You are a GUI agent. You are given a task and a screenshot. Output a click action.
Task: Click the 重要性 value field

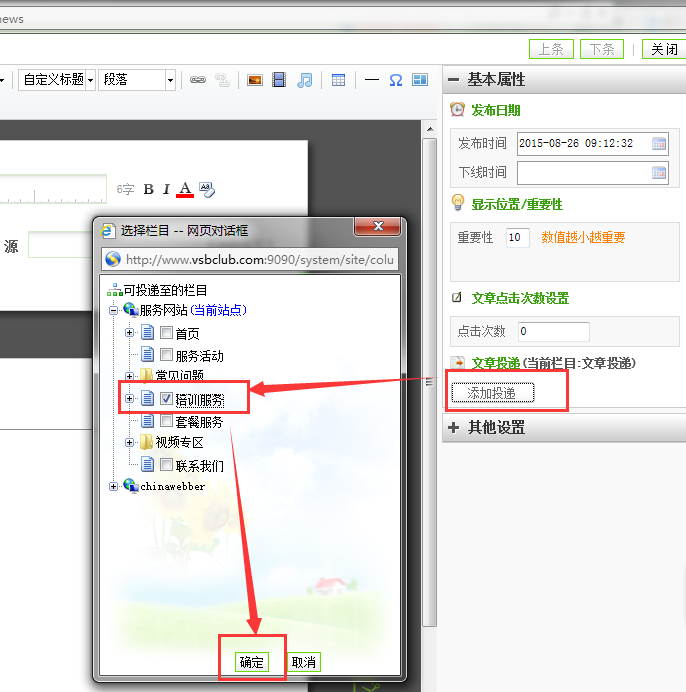517,237
